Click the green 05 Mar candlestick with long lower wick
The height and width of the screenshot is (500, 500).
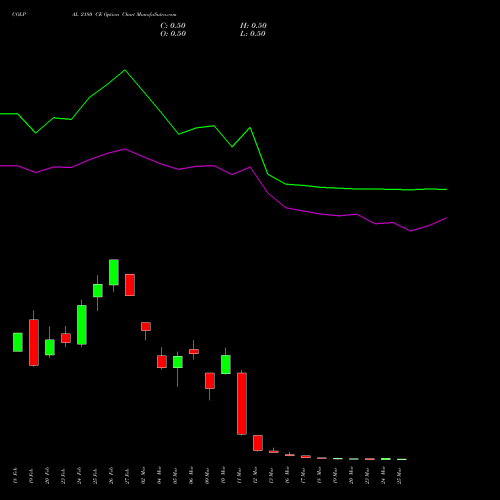178,362
